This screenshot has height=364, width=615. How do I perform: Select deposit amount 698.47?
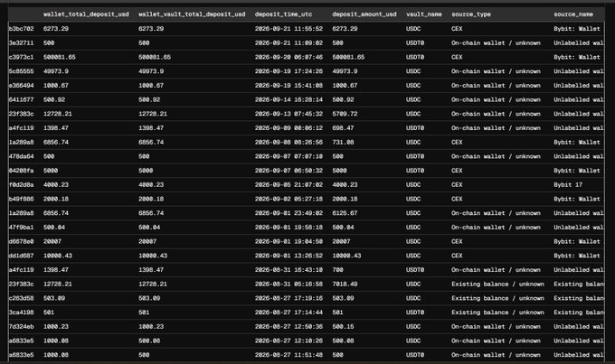(x=343, y=127)
